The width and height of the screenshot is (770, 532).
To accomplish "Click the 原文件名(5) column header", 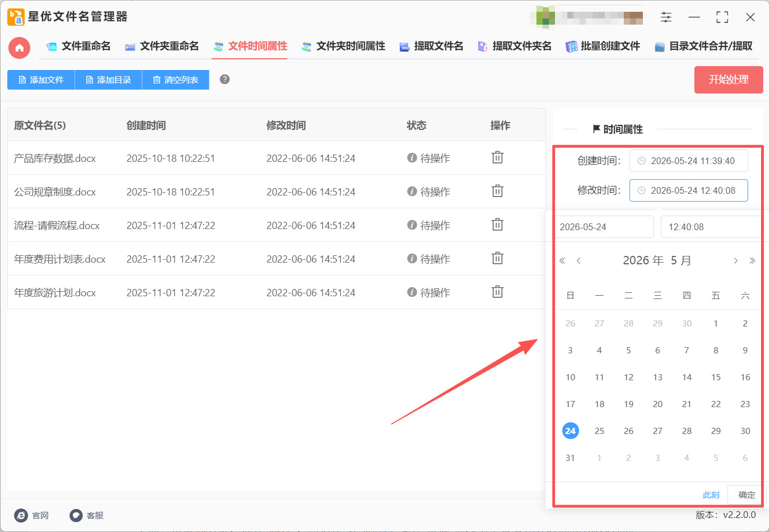I will [40, 125].
